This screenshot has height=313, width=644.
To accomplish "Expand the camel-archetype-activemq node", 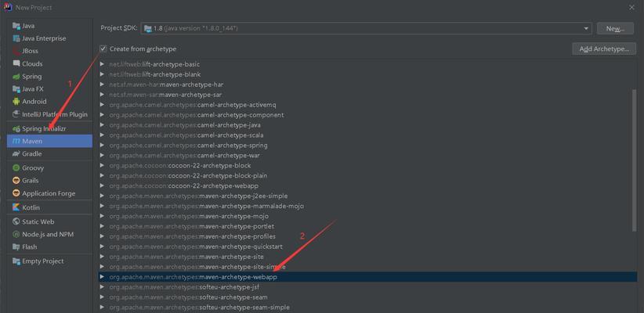I will coord(102,105).
